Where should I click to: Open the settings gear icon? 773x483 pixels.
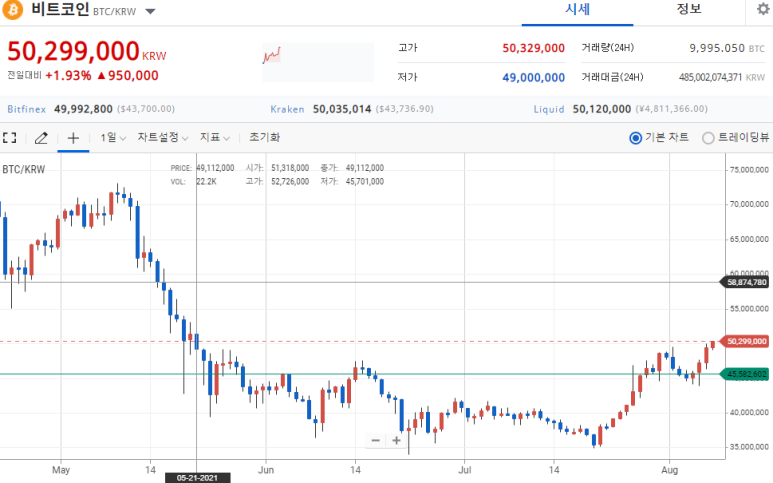tap(764, 9)
